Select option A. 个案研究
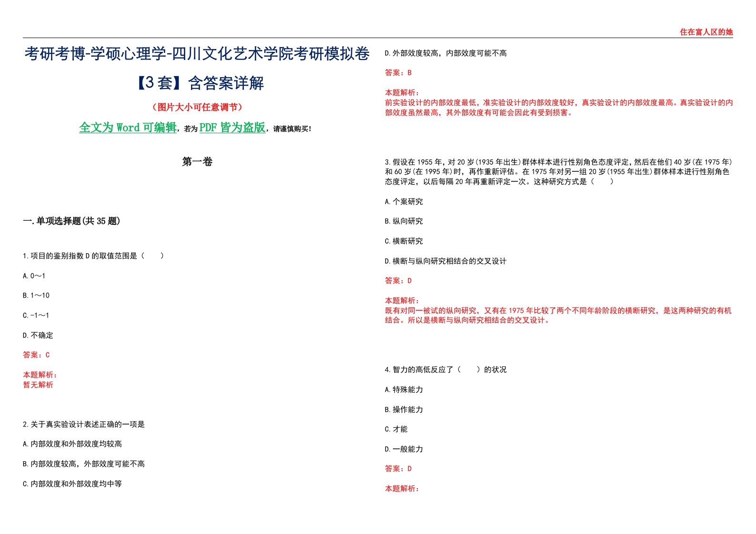The image size is (756, 534). point(404,202)
